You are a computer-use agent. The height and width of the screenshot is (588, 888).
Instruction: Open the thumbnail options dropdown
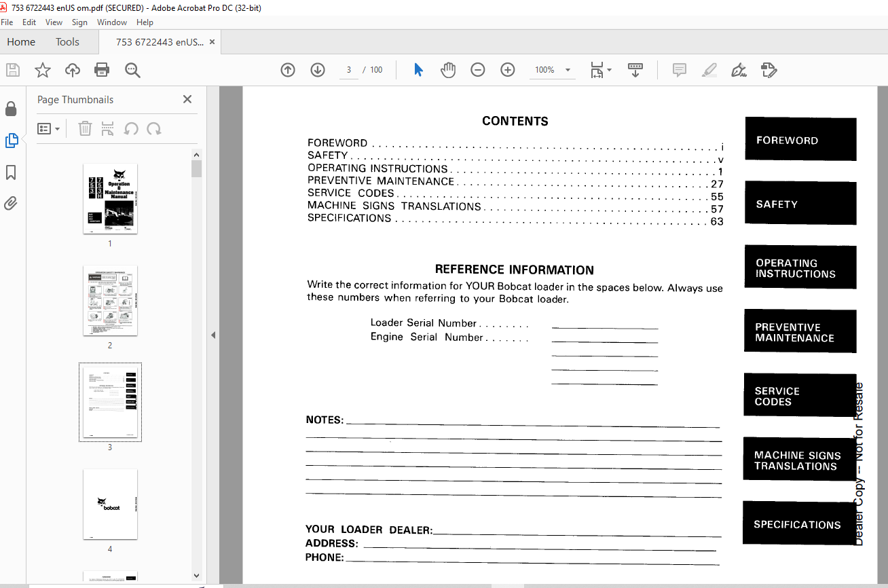click(x=48, y=128)
